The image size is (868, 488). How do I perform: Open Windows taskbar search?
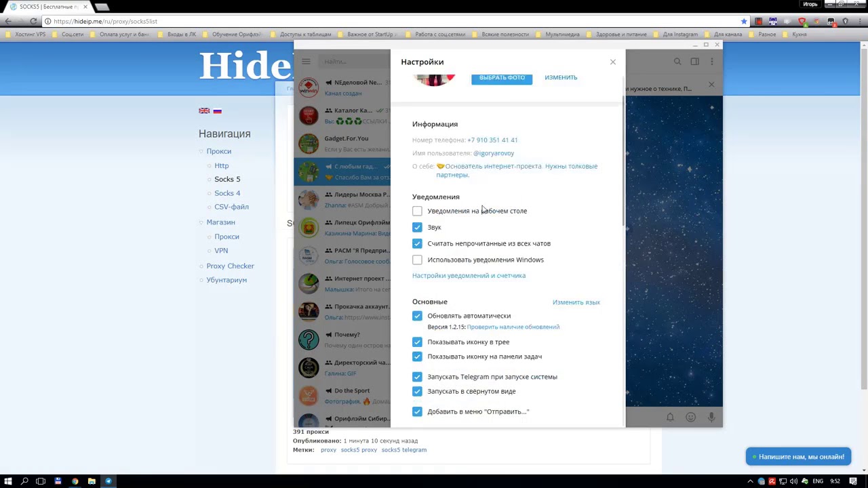[x=24, y=481]
